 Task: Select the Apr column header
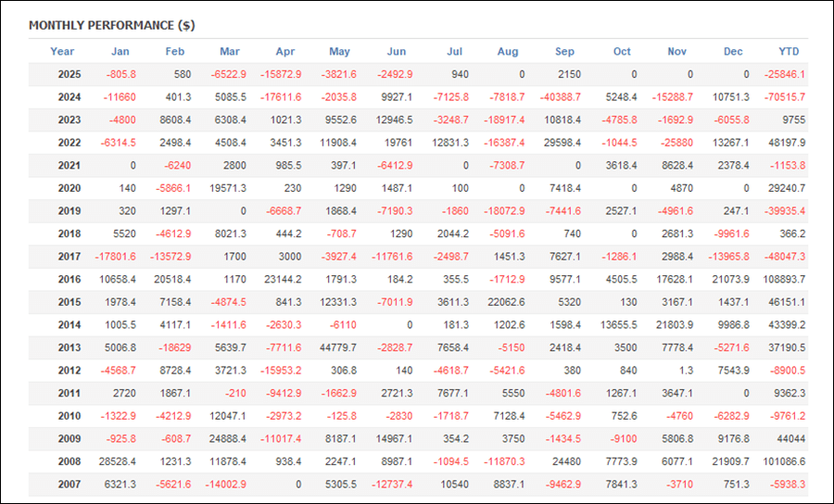[285, 52]
